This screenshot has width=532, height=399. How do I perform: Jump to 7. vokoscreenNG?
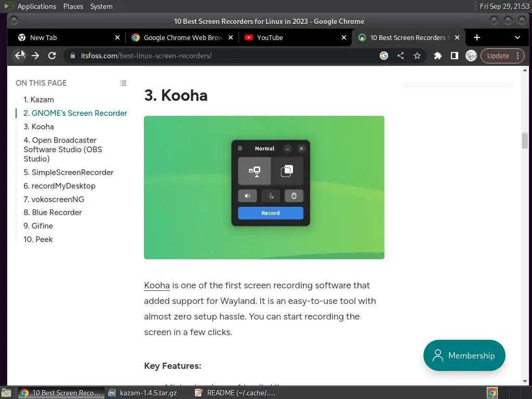click(x=54, y=199)
